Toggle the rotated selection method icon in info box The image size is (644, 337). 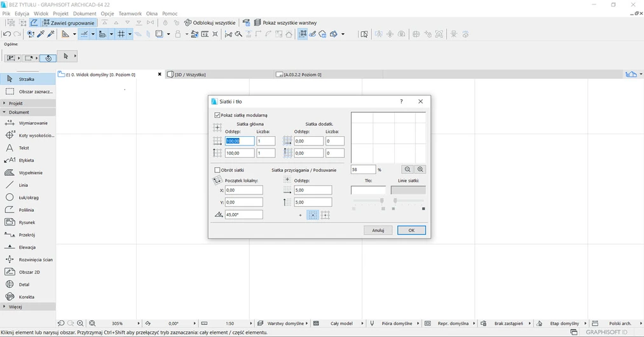(x=48, y=58)
